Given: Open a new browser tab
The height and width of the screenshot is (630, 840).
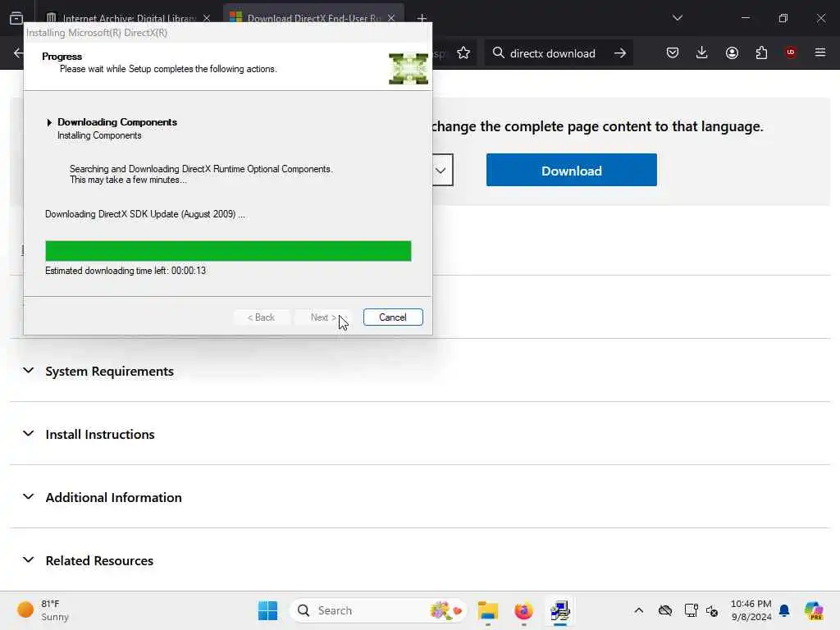Looking at the screenshot, I should pyautogui.click(x=422, y=19).
